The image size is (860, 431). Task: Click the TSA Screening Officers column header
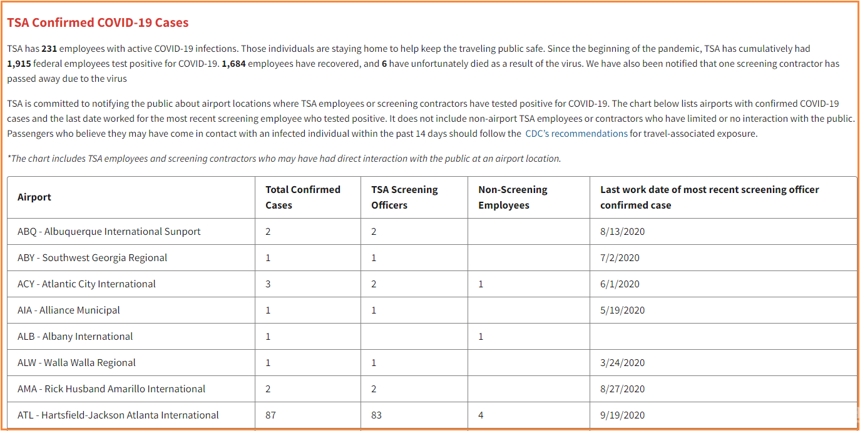[x=414, y=197]
